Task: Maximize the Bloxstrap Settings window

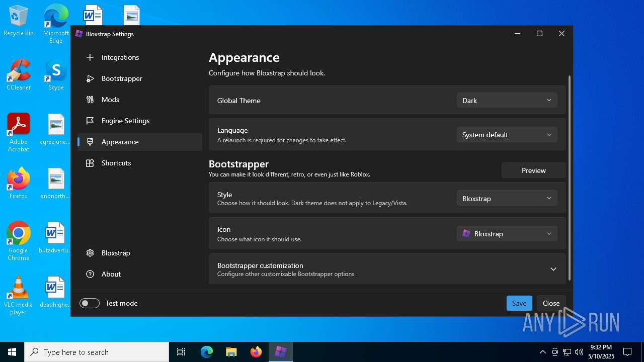Action: click(x=539, y=34)
